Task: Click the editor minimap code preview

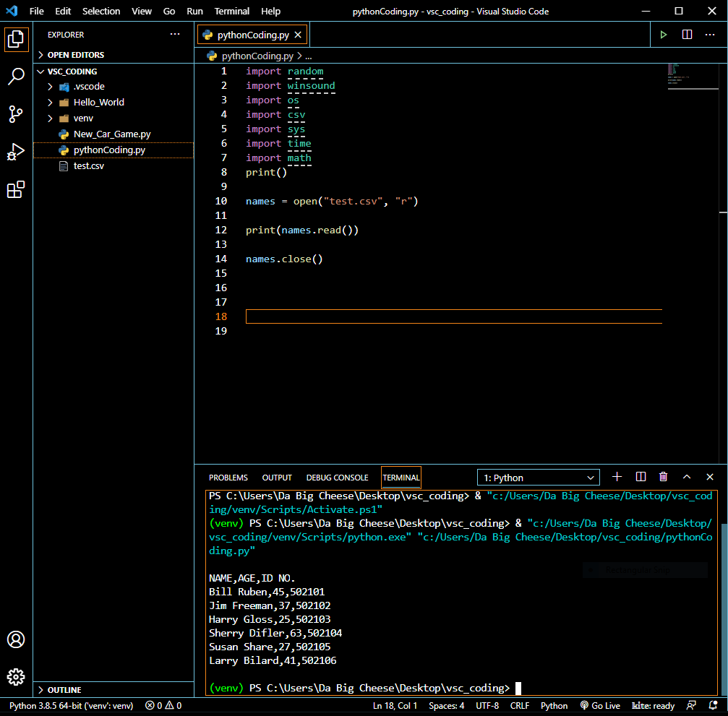Action: 674,74
